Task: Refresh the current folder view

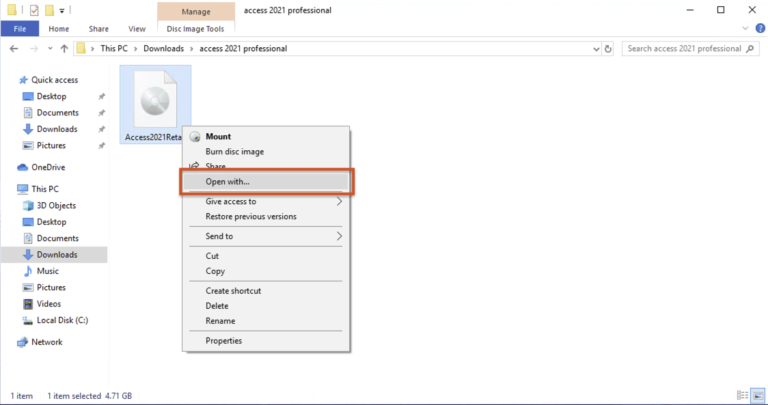Action: [608, 48]
